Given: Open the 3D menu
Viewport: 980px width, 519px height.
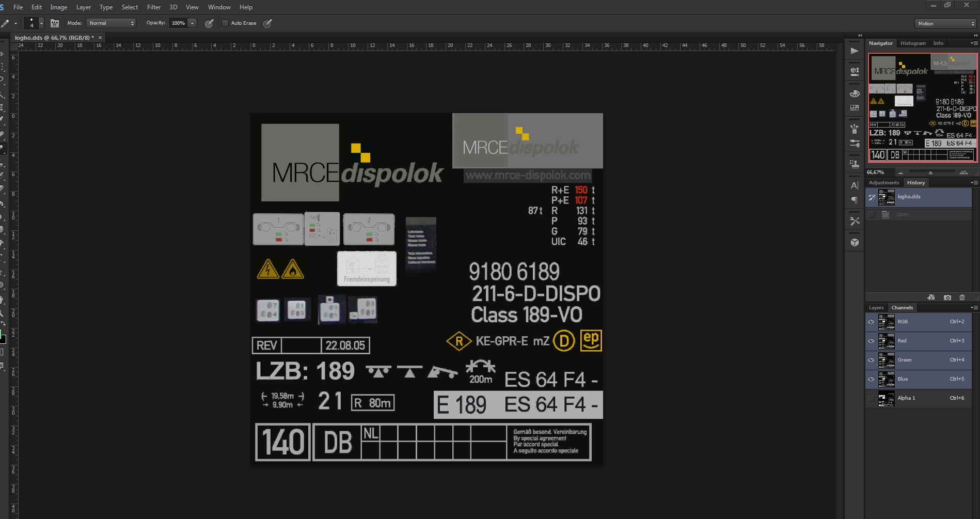Looking at the screenshot, I should (173, 7).
